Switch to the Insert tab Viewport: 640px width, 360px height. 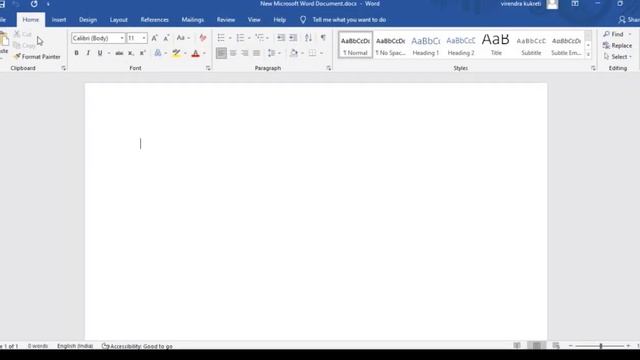59,20
